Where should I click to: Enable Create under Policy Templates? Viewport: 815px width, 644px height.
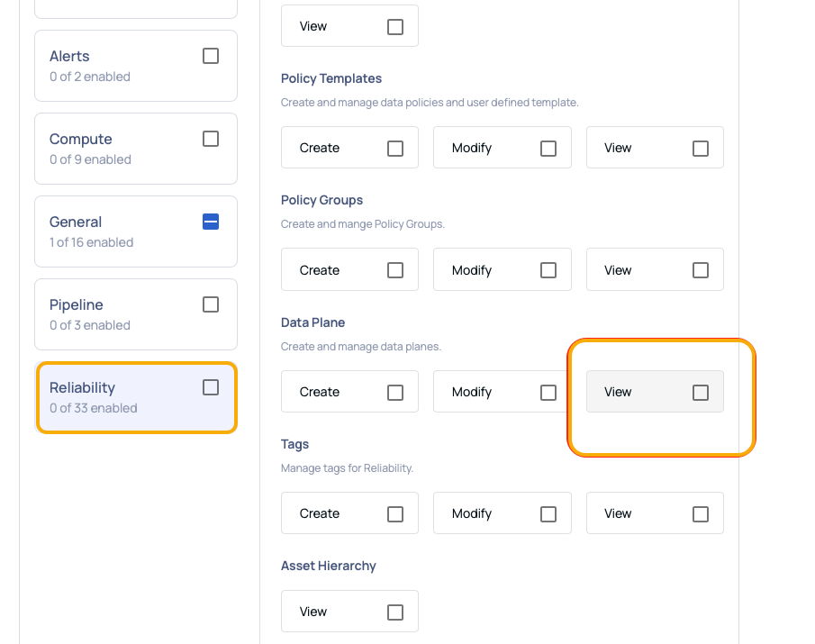(395, 149)
